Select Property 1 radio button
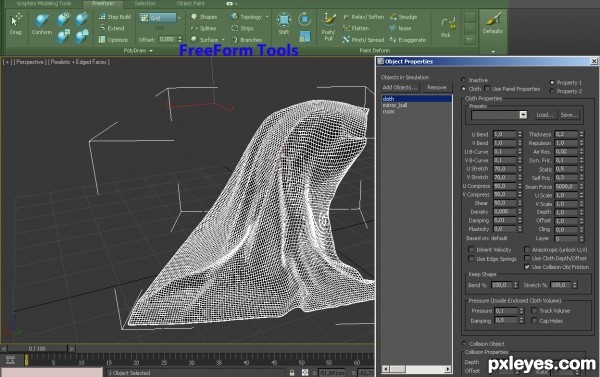The width and height of the screenshot is (600, 377). [552, 82]
